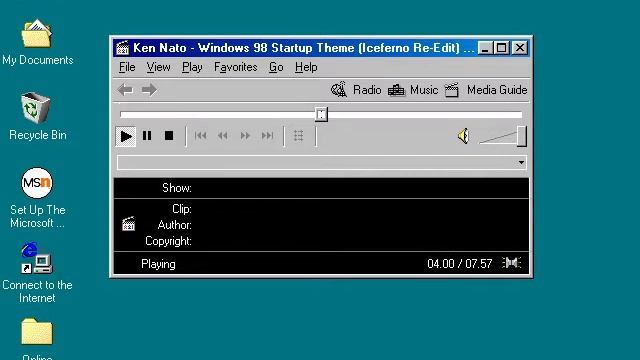This screenshot has height=360, width=640.
Task: Close the media player window
Action: tap(520, 48)
